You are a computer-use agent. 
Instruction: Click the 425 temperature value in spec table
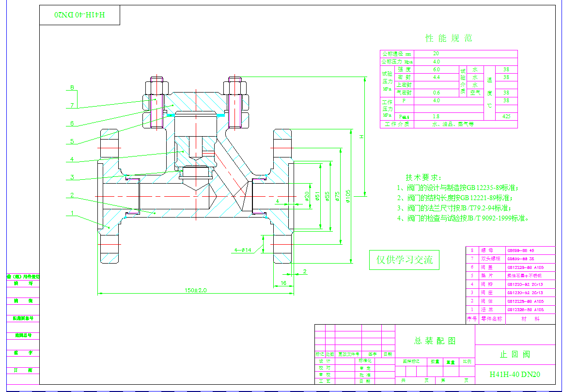click(x=506, y=116)
